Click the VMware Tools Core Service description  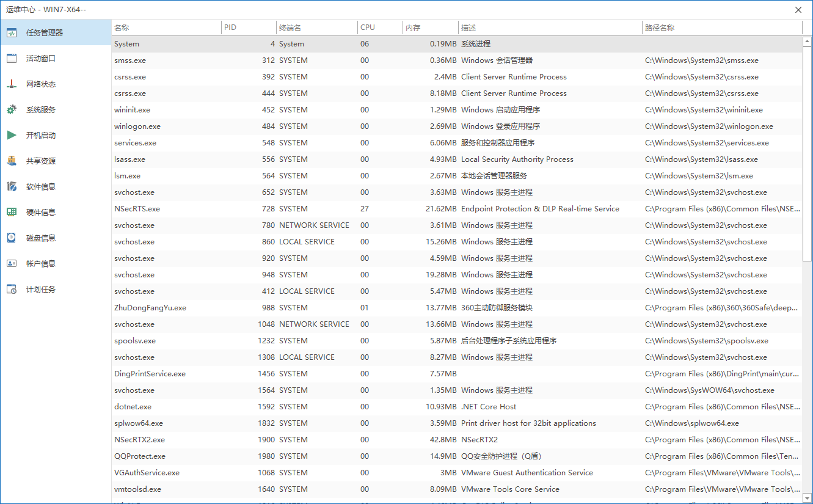[510, 489]
